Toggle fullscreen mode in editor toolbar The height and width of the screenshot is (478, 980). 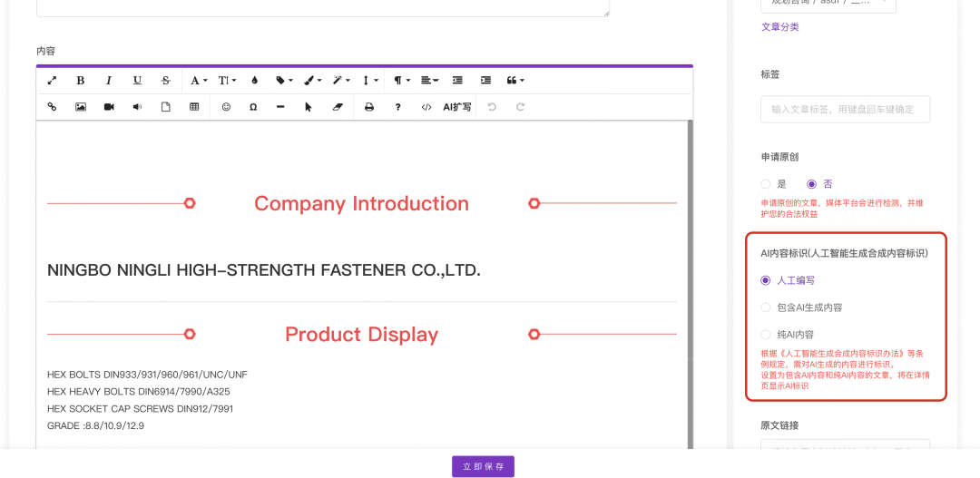53,81
